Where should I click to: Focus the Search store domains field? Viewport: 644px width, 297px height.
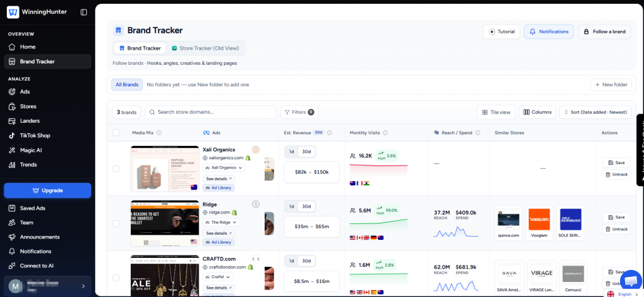pyautogui.click(x=210, y=112)
